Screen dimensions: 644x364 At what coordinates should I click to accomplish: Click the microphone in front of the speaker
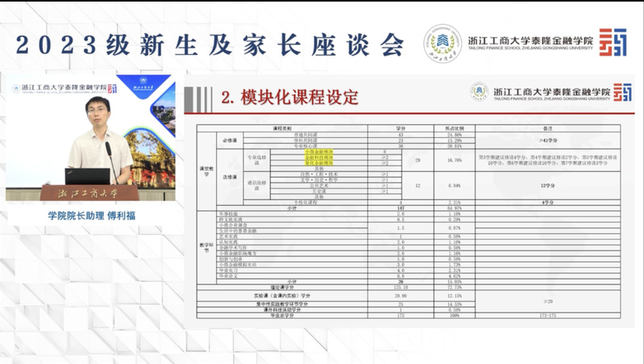tap(110, 153)
